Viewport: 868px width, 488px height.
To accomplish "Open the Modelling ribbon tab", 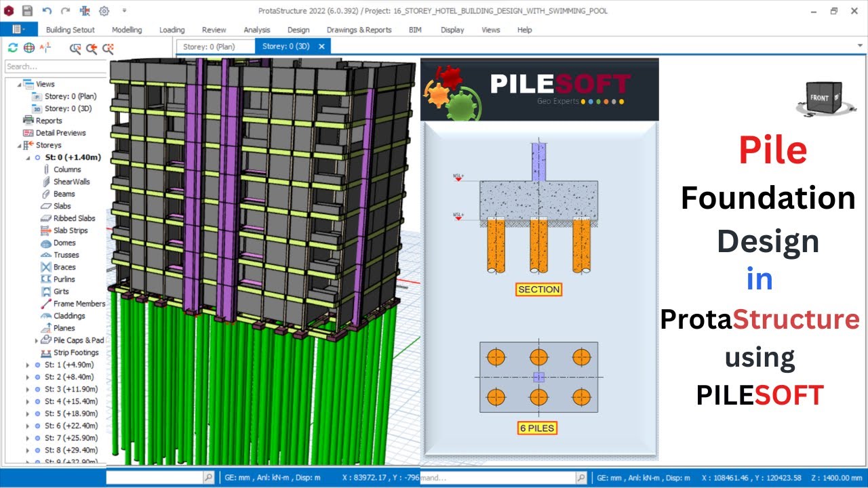I will 127,30.
